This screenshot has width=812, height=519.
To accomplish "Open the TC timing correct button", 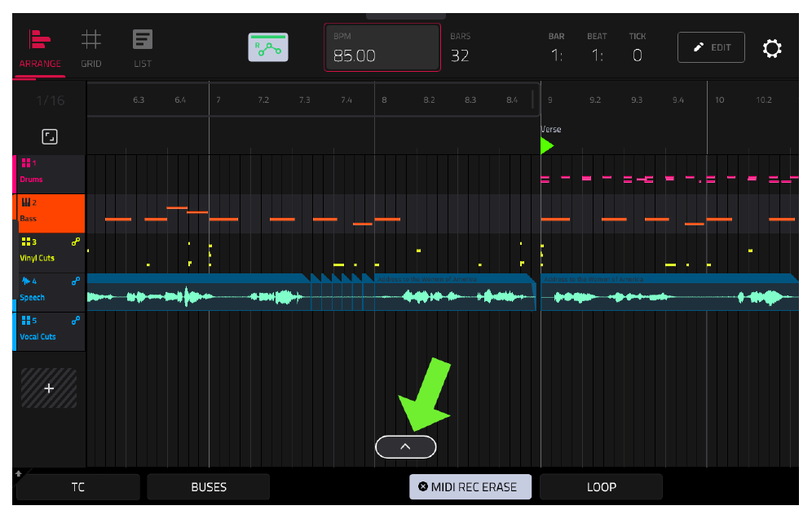I will [78, 487].
